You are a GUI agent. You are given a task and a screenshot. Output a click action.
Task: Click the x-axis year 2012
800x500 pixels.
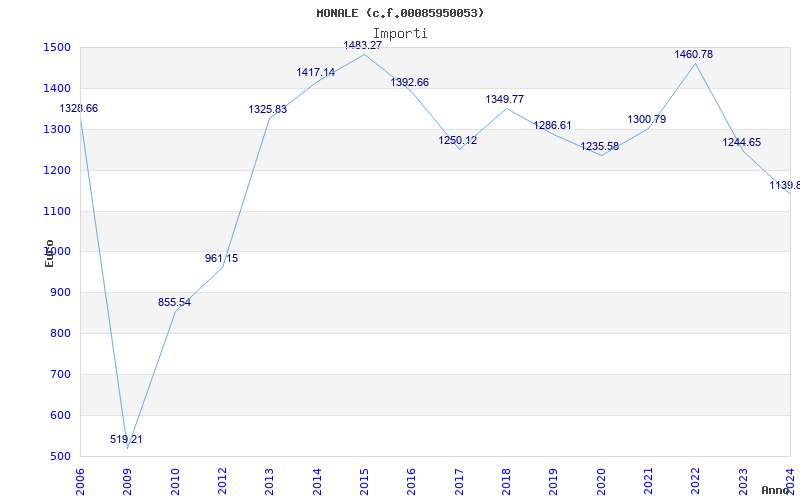click(x=222, y=482)
